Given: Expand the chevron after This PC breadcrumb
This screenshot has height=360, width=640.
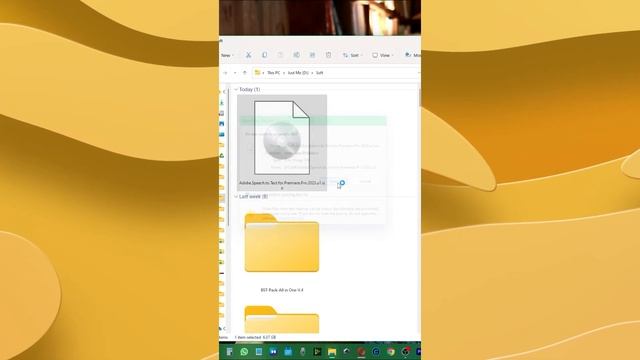Looking at the screenshot, I should [x=284, y=73].
